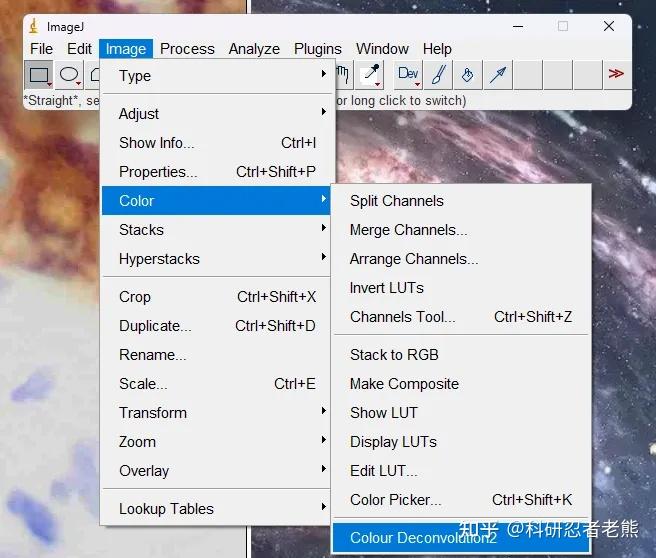This screenshot has width=656, height=558.
Task: Open the Developer (Dev) menu tool
Action: [x=408, y=75]
